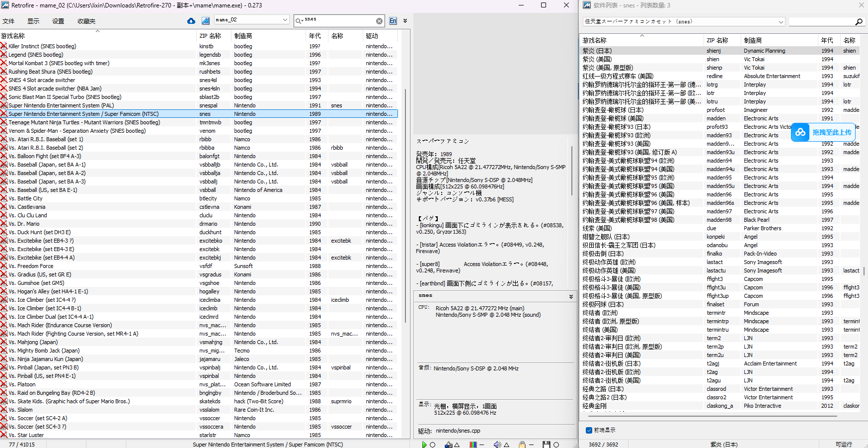Sort by 制造商 column in Retrofire list
Viewport: 868px width, 448px height.
pyautogui.click(x=269, y=36)
